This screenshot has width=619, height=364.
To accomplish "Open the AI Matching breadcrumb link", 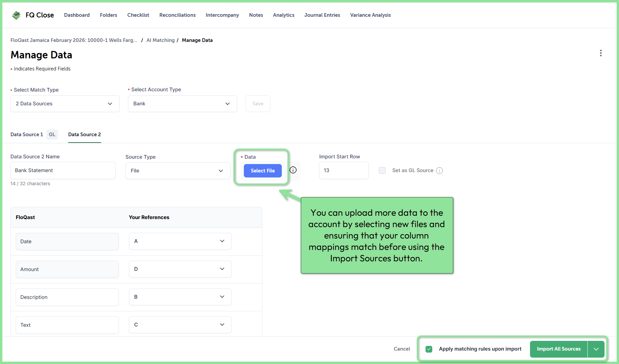I will 161,40.
